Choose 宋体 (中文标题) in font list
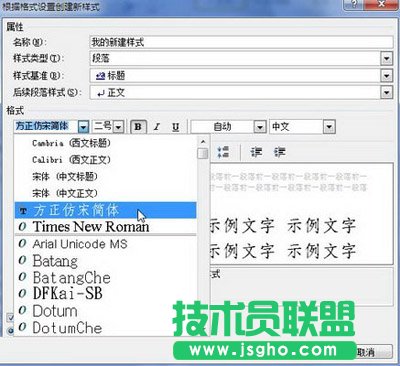This screenshot has height=366, width=400. 105,177
